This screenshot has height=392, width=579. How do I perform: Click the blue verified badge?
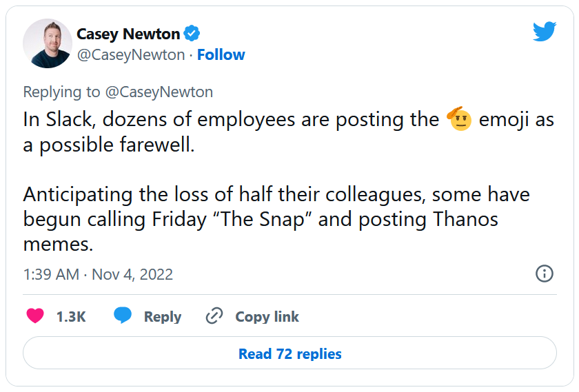192,33
